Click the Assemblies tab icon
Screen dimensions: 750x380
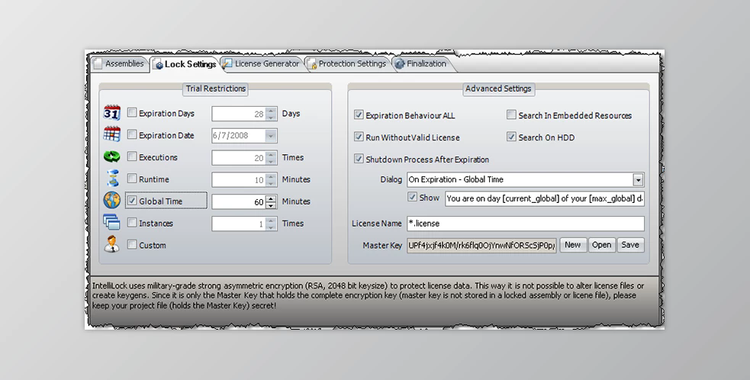click(99, 64)
